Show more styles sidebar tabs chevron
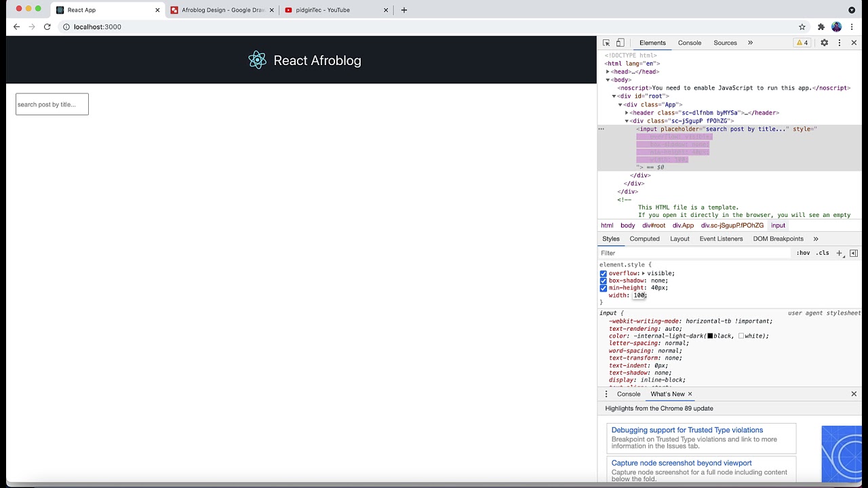The image size is (868, 488). click(x=816, y=239)
